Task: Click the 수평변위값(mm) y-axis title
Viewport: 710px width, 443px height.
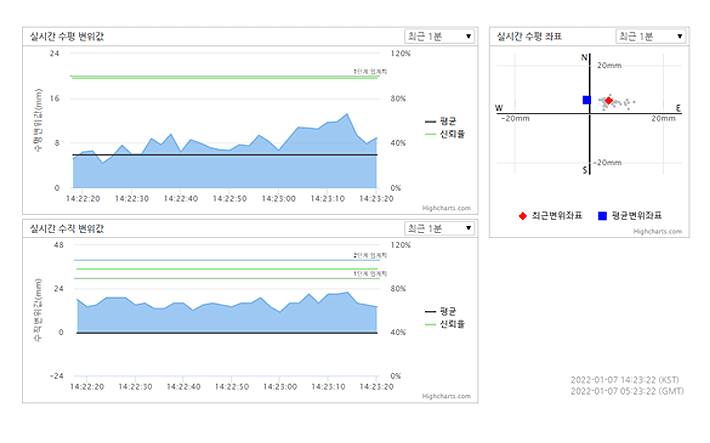Action: 38,120
